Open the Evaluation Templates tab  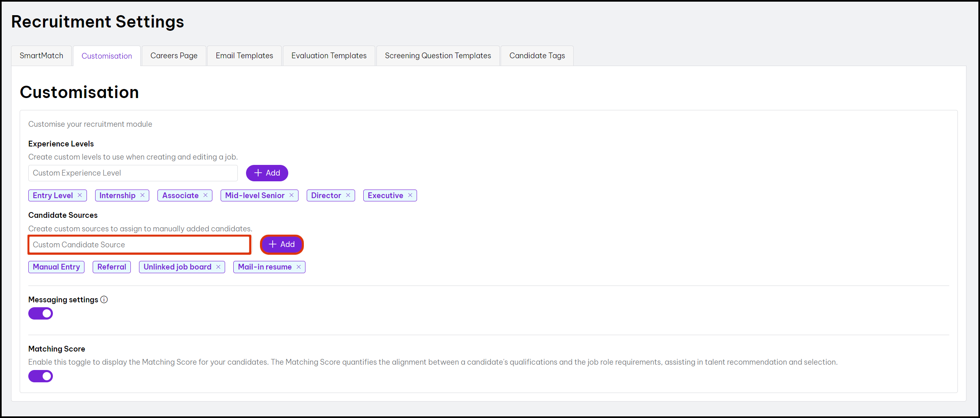coord(329,56)
